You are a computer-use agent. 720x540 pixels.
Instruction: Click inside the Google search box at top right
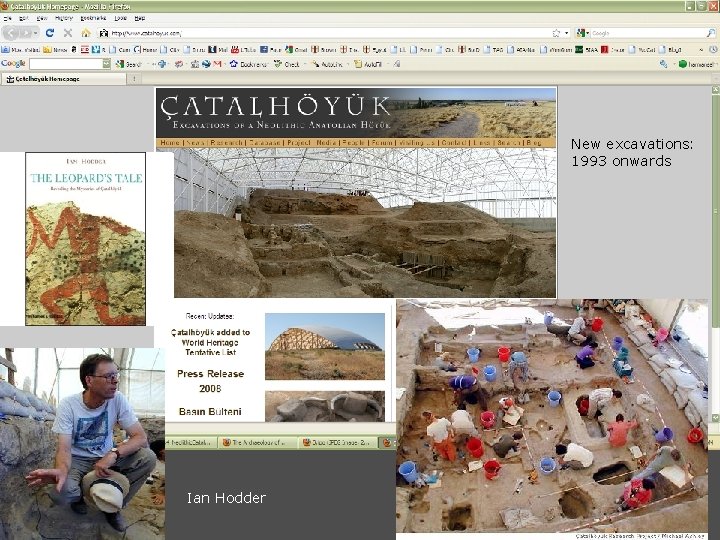point(647,33)
